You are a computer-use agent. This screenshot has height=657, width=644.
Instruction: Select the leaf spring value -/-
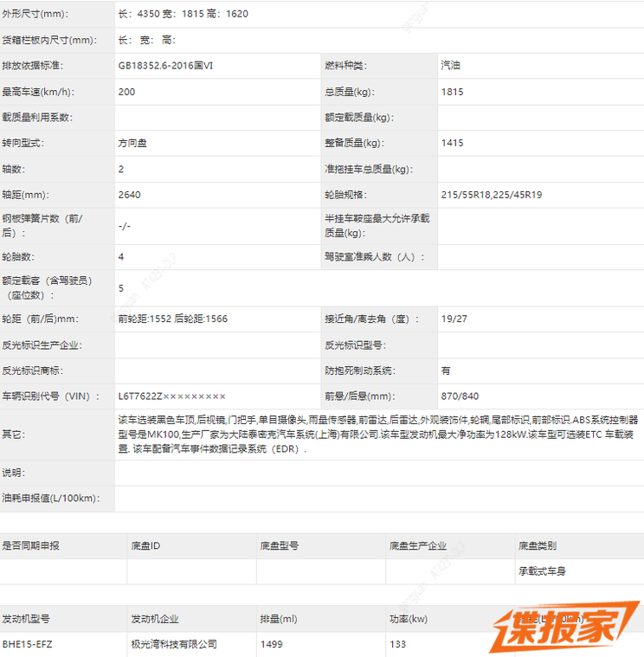[125, 226]
